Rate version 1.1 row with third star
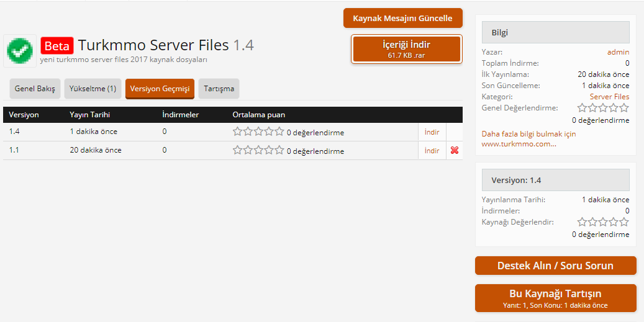Screen dimensions: 644x322 click(x=258, y=150)
